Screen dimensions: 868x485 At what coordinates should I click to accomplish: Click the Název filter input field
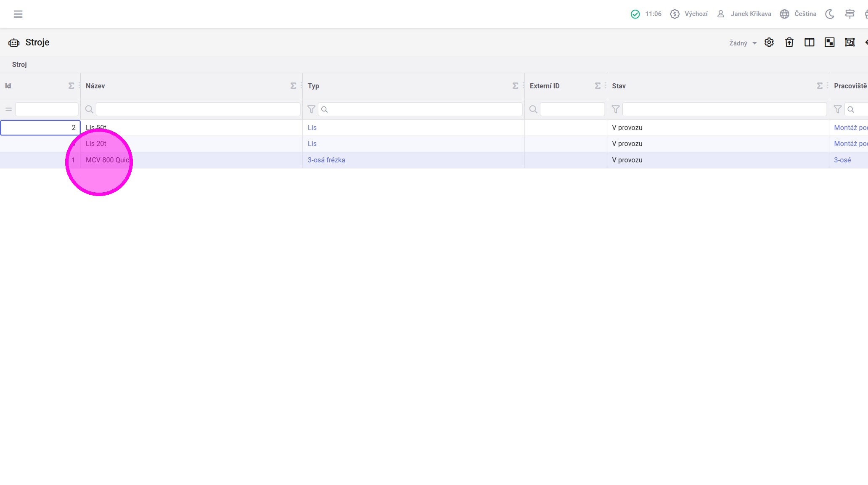coord(198,109)
